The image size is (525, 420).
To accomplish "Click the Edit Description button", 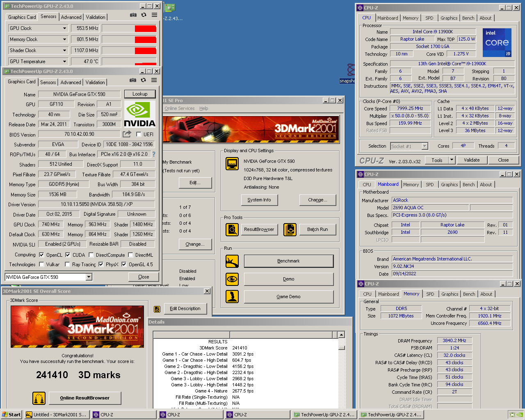I will (x=185, y=308).
